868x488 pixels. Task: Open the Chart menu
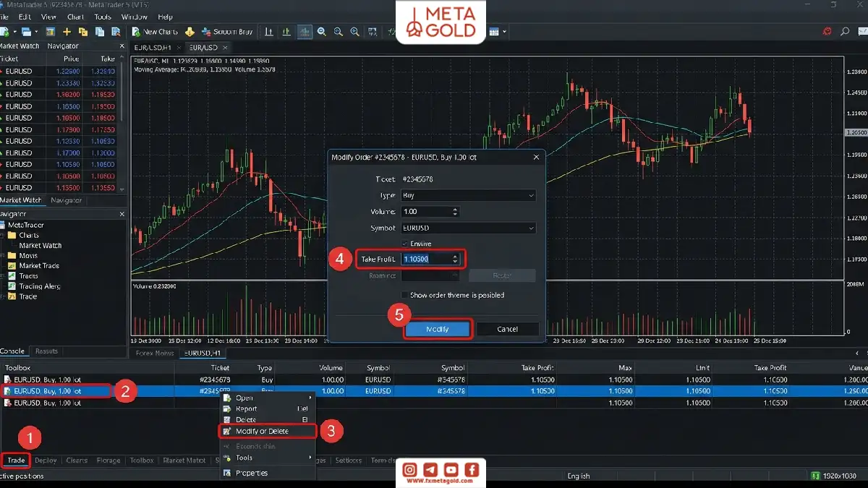75,17
